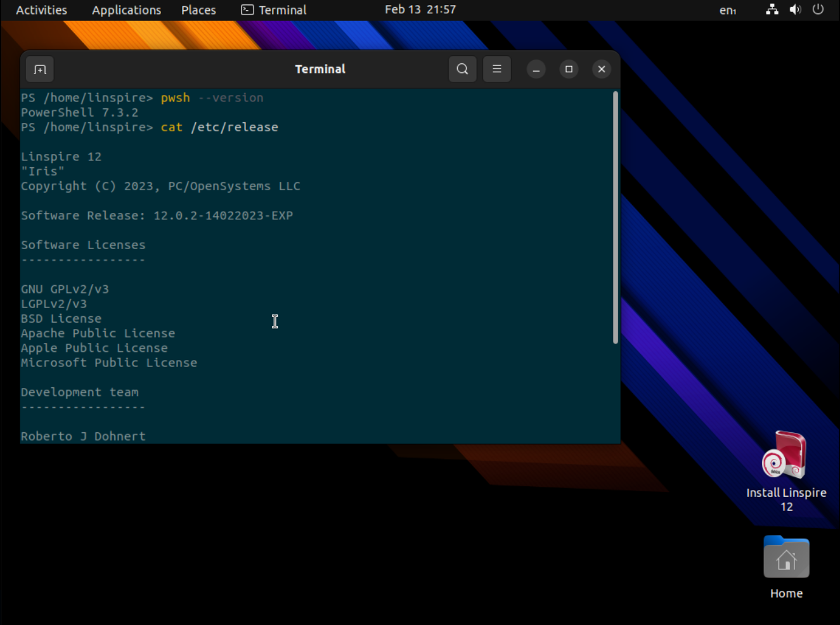Open the en keyboard layout indicator
Screen dimensions: 840x625
coord(727,10)
